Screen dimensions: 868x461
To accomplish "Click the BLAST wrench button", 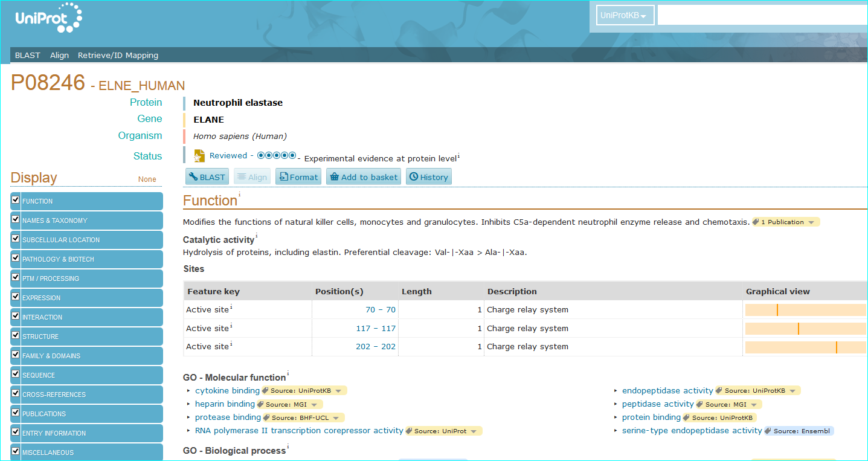I will coord(207,177).
